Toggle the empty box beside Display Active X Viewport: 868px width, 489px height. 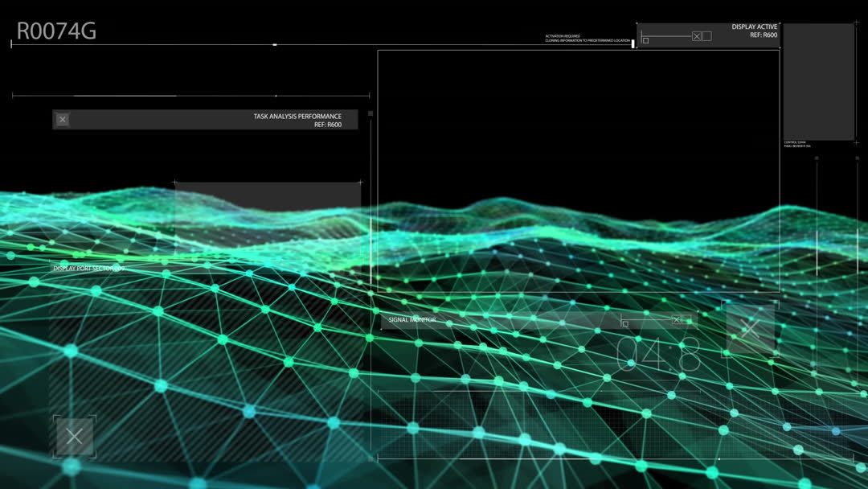pyautogui.click(x=707, y=36)
